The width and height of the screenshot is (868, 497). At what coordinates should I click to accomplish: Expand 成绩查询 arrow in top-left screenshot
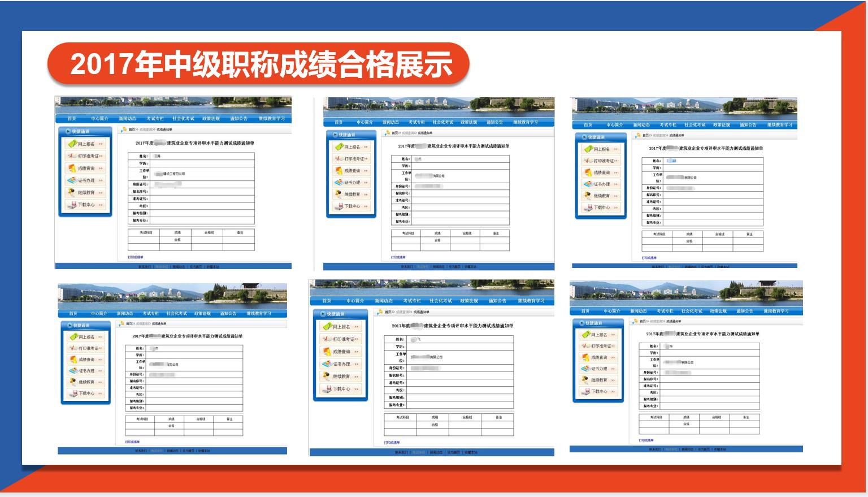(101, 168)
